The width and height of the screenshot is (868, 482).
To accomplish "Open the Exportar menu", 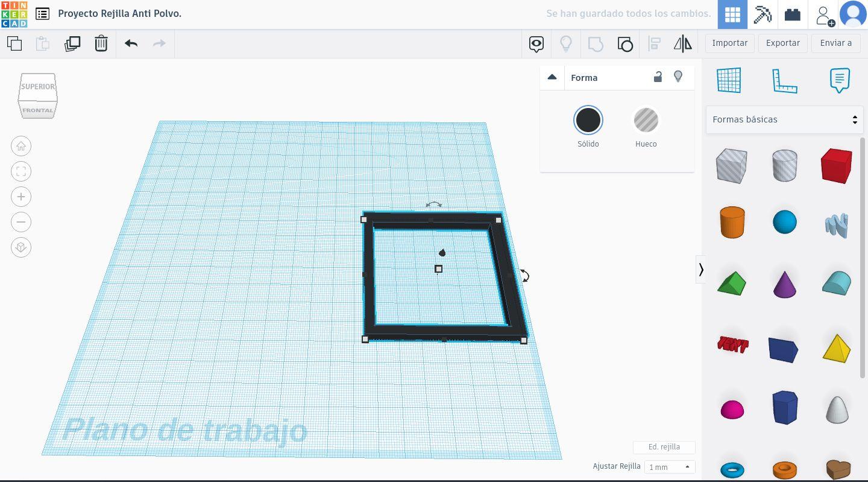I will (x=782, y=43).
